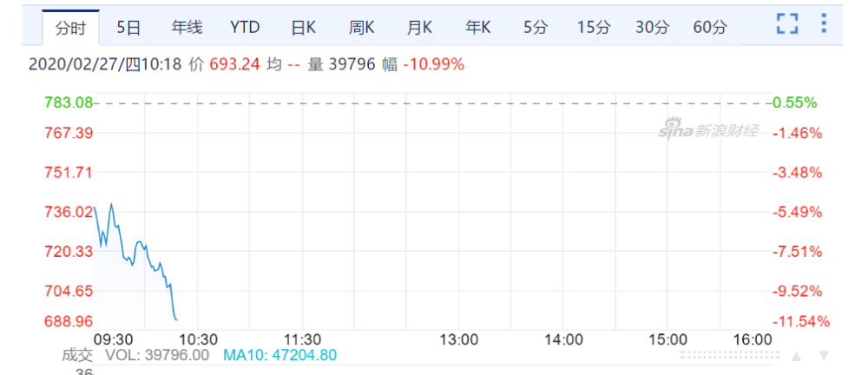Select the 年K yearly chart tab

point(477,27)
